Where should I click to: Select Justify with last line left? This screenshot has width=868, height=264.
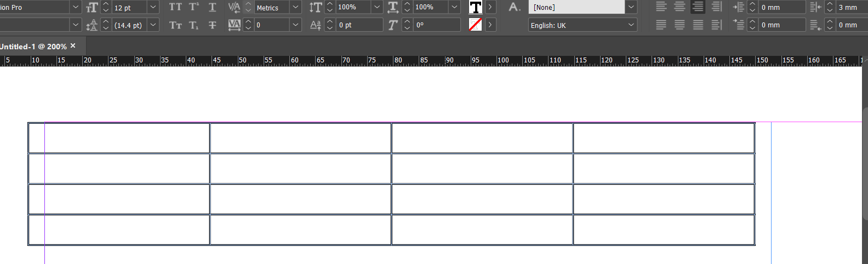661,25
